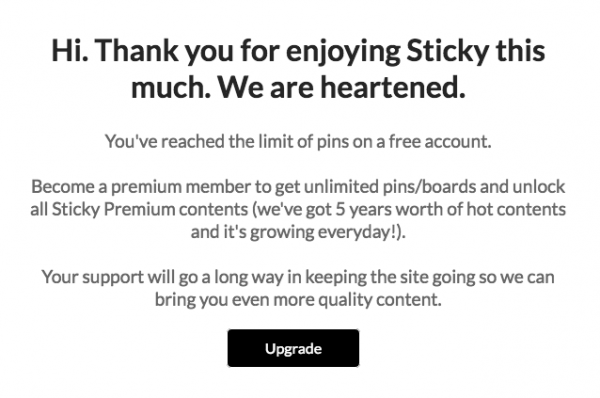The height and width of the screenshot is (398, 600).
Task: Click the phrase 'free account'
Action: [x=440, y=141]
